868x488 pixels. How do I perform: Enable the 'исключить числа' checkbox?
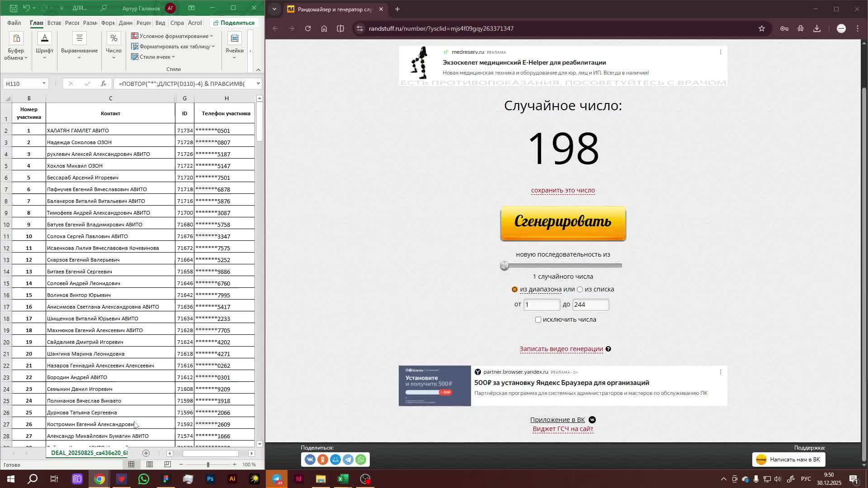[x=538, y=320]
